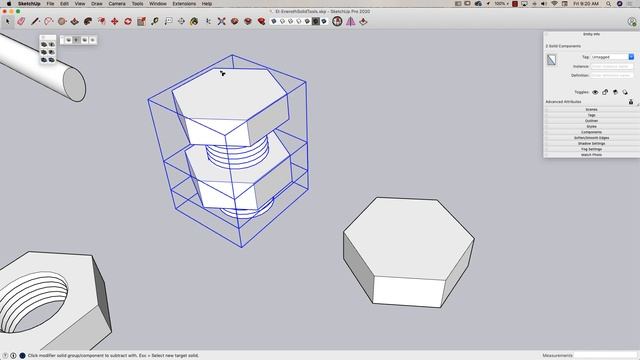Choose the red circular Rotate tool
Viewport: 640px width, 360px height.
128,21
